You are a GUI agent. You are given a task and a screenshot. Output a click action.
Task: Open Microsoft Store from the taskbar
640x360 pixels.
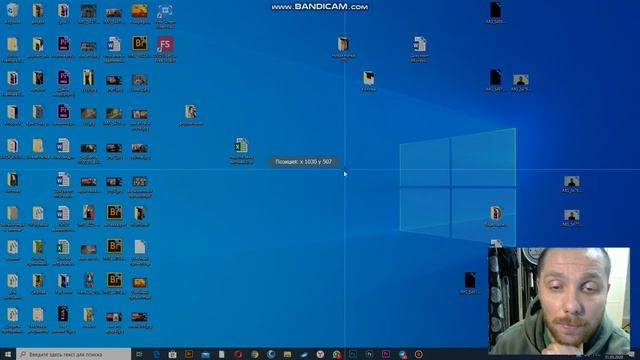(x=173, y=354)
